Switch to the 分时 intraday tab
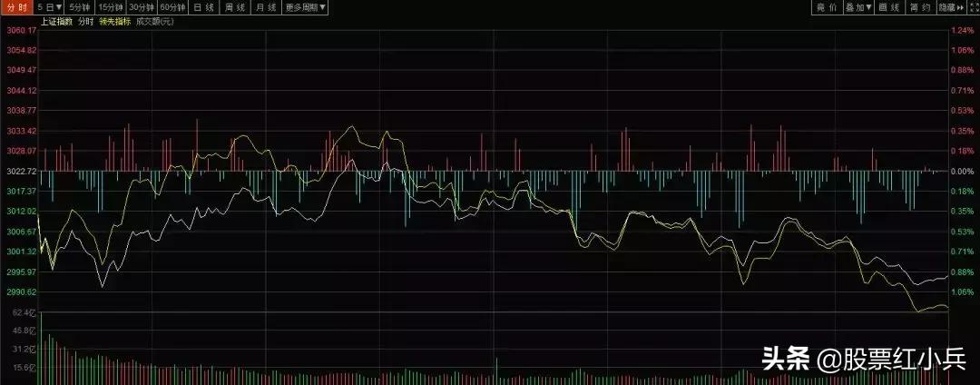This screenshot has height=385, width=980. pos(16,7)
